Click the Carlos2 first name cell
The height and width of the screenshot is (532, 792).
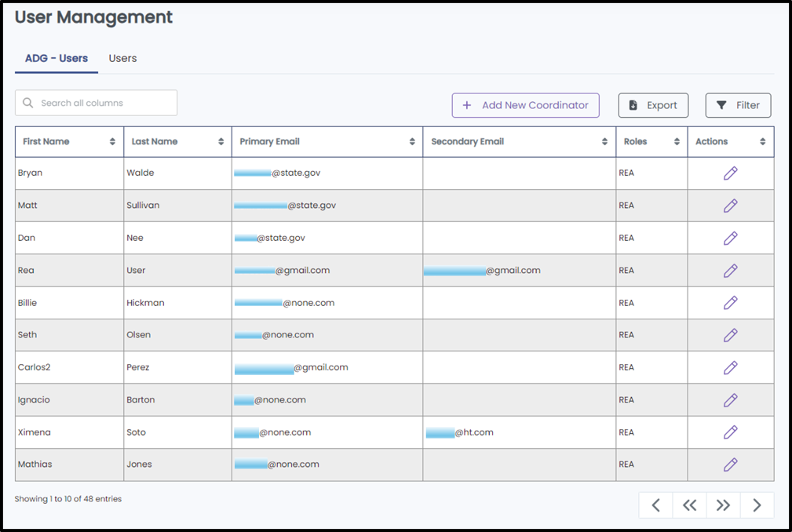click(69, 367)
